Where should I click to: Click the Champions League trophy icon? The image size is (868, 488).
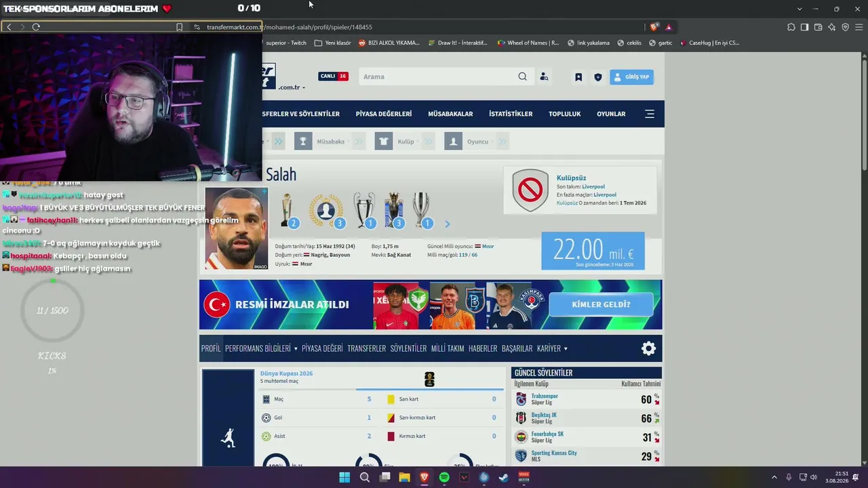pos(364,210)
